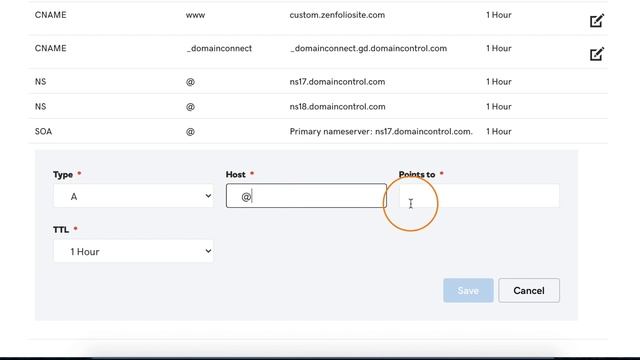640x360 pixels.
Task: Click the NS type cell for ns18
Action: pyautogui.click(x=40, y=107)
